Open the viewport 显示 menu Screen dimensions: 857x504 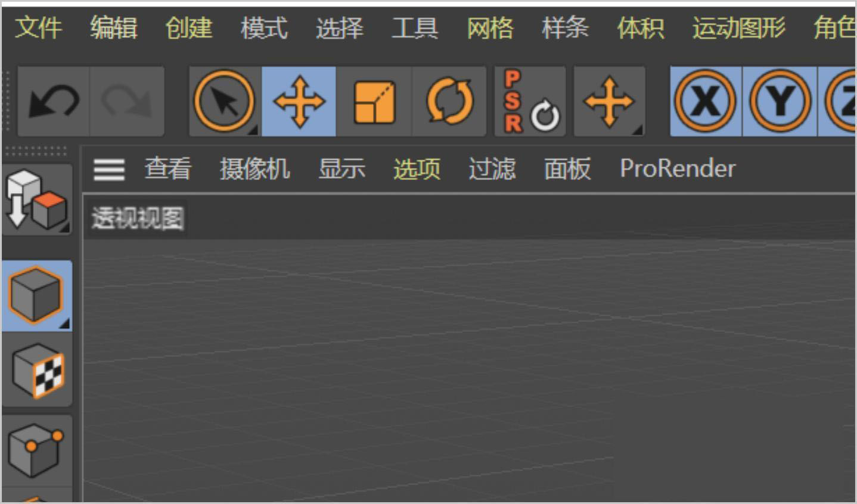[341, 169]
